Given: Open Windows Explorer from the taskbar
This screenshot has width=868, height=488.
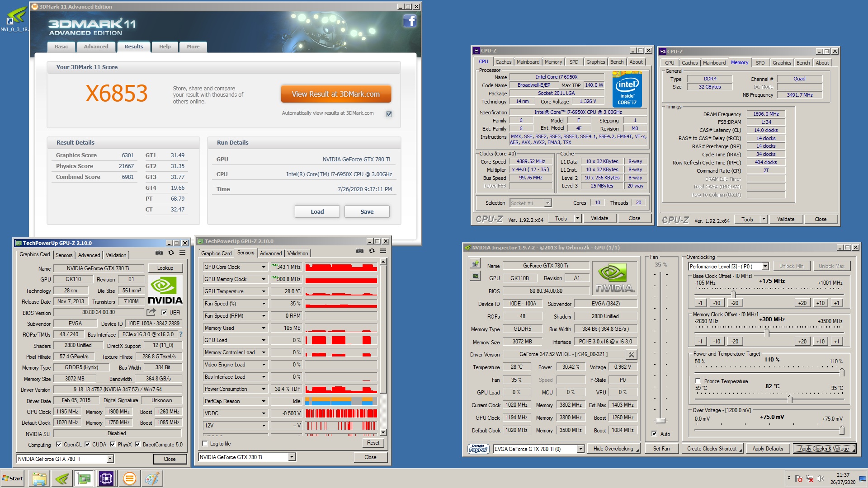Looking at the screenshot, I should [39, 479].
